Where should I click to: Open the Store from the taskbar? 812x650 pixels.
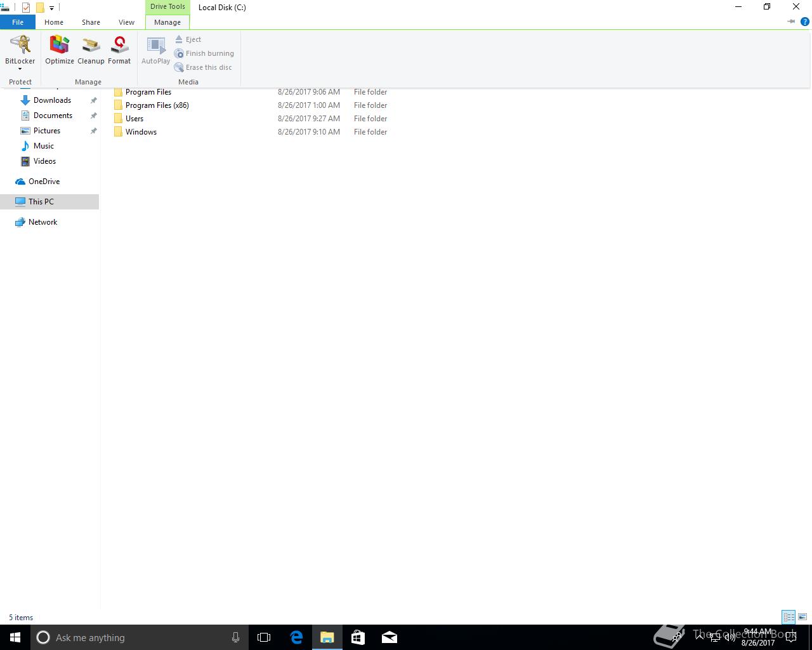358,637
